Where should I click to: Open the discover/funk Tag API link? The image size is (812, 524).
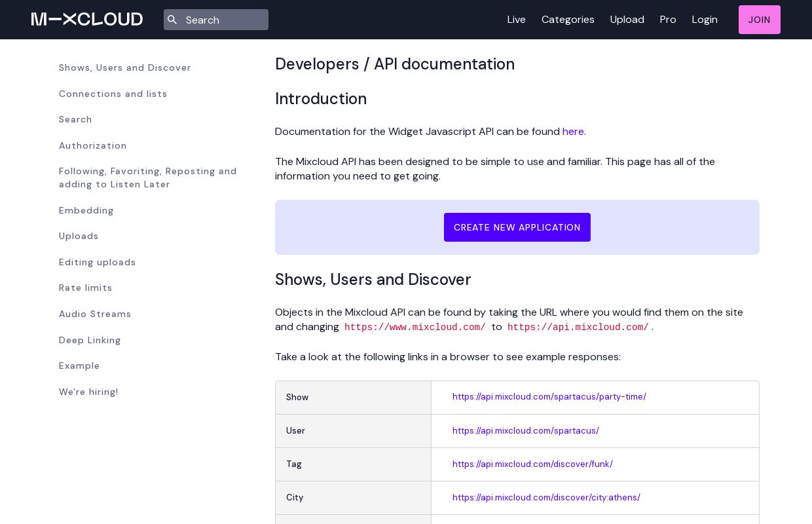(x=532, y=464)
